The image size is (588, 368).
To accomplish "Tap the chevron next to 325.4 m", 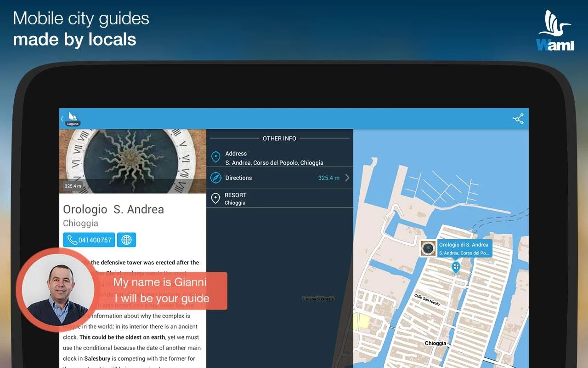I will [347, 178].
